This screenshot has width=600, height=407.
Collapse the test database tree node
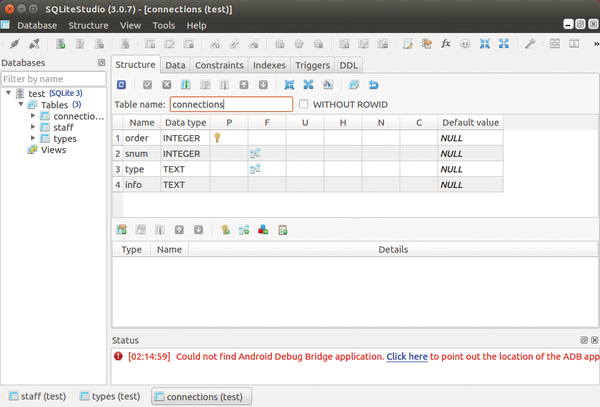click(8, 93)
